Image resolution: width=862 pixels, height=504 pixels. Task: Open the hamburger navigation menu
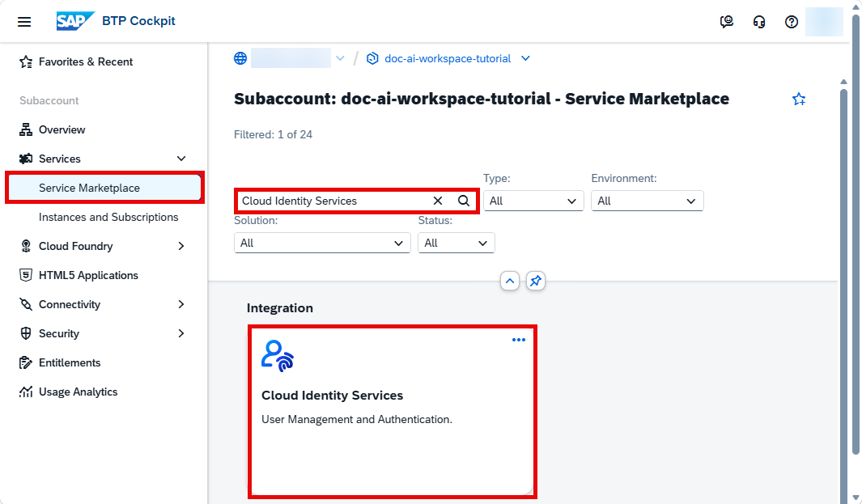tap(24, 22)
